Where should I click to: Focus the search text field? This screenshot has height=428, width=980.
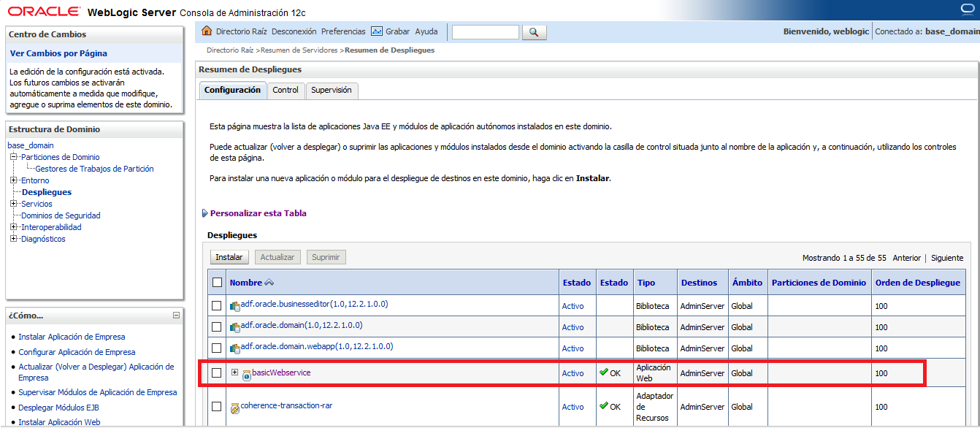click(486, 32)
